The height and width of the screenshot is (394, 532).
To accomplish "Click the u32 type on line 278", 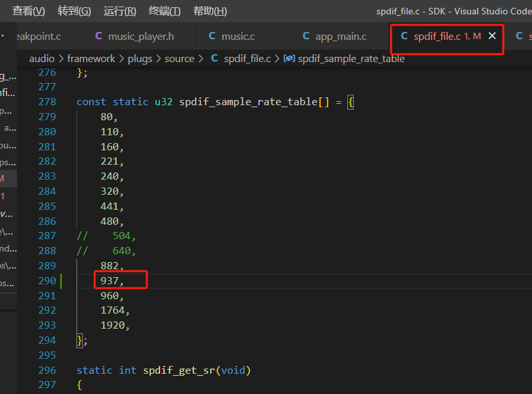I will coord(164,102).
